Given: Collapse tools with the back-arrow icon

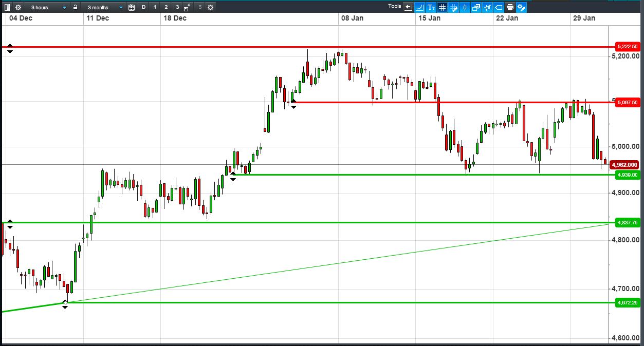Looking at the screenshot, I should tap(409, 7).
